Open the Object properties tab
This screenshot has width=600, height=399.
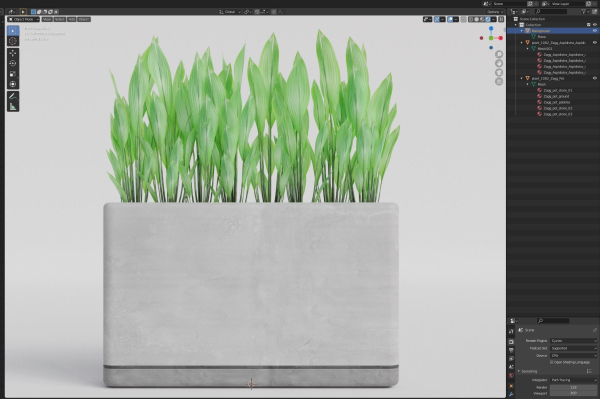coord(511,386)
